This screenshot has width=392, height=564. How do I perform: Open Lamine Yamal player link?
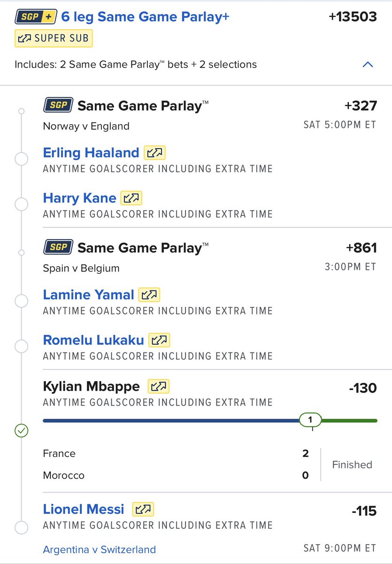point(89,295)
